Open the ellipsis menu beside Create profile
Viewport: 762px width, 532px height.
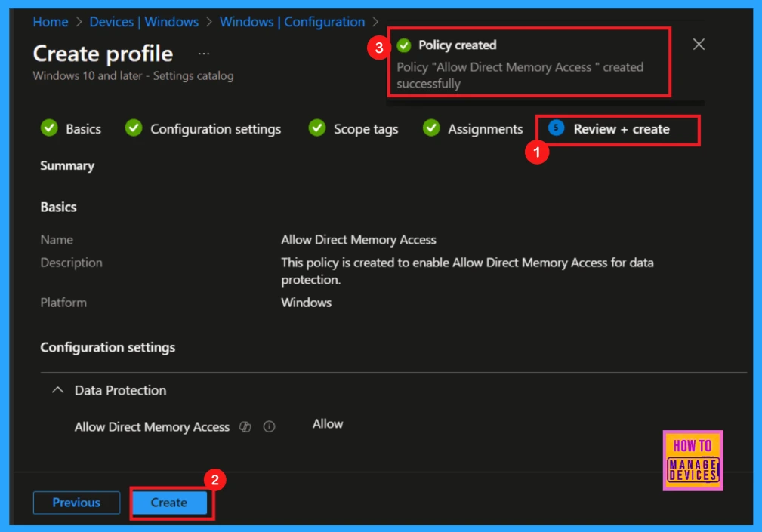coord(204,54)
